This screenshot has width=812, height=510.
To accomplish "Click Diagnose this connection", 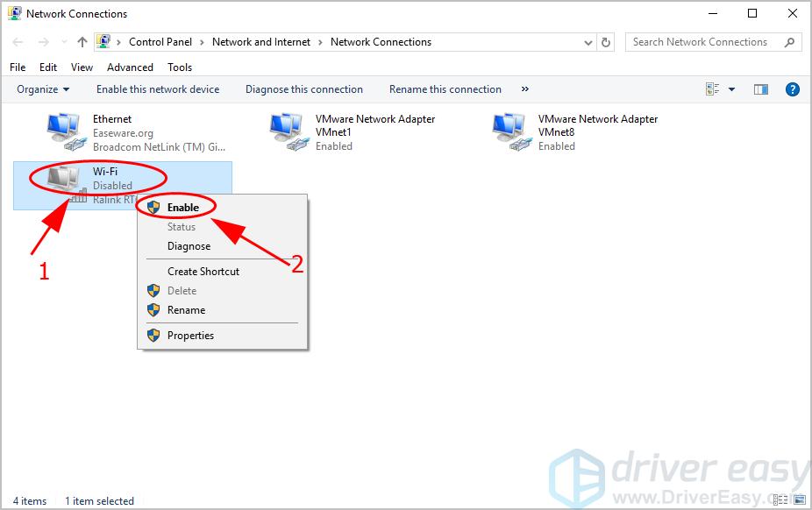I will [x=303, y=89].
